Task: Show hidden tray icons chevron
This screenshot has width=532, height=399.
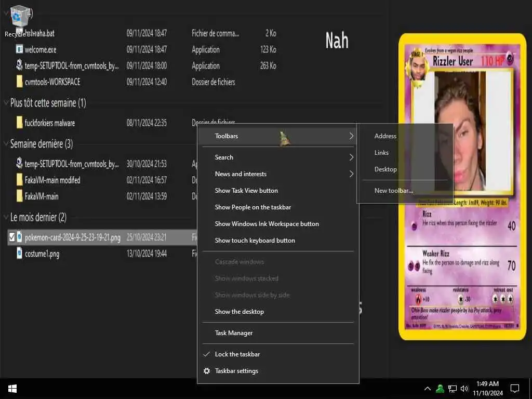Action: (428, 389)
